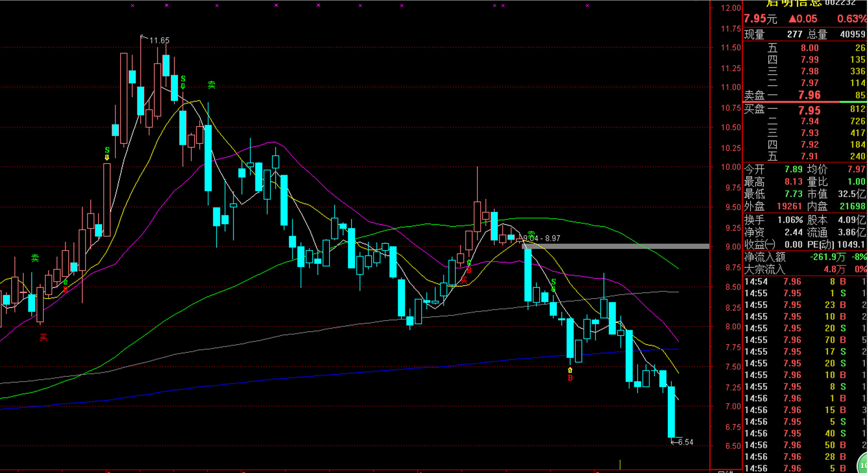868x473 pixels.
Task: Select ask row priced 7.97 with 114 lots
Action: [x=805, y=83]
